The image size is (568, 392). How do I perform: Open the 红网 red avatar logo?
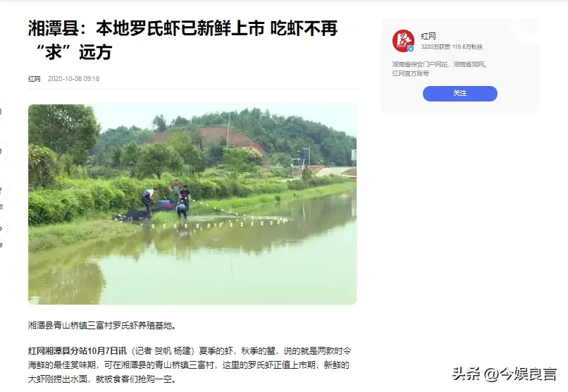(x=403, y=41)
